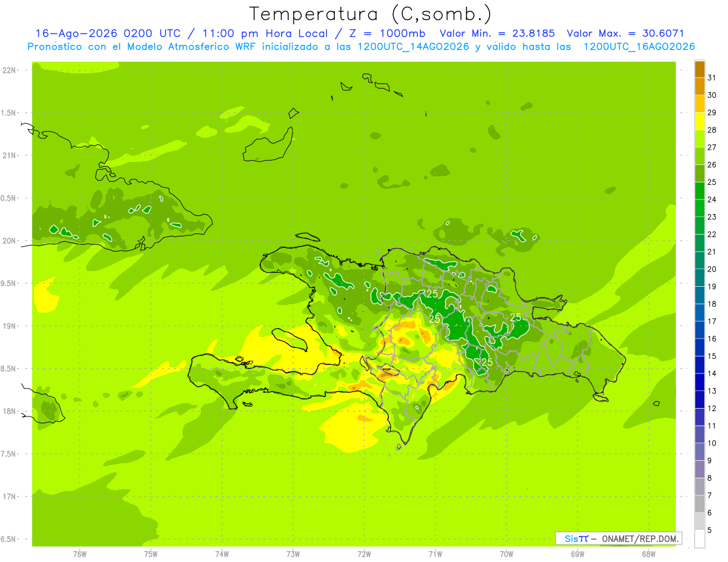Click the blue legend swatch between 16 and 17

[699, 330]
